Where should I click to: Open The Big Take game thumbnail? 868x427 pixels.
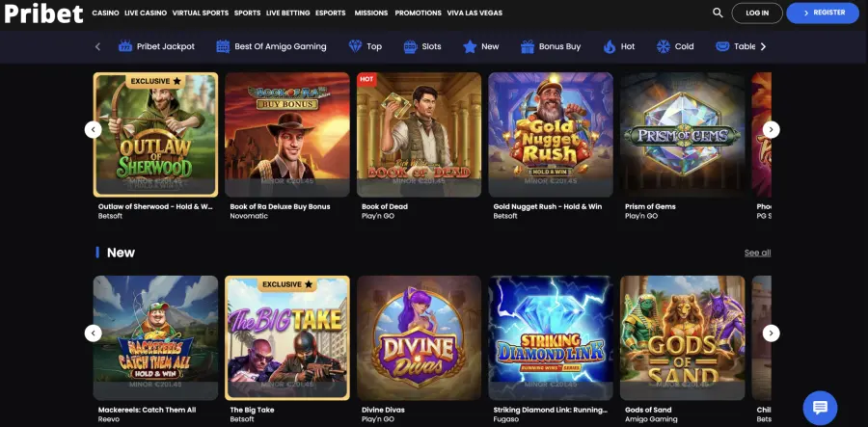pos(287,338)
